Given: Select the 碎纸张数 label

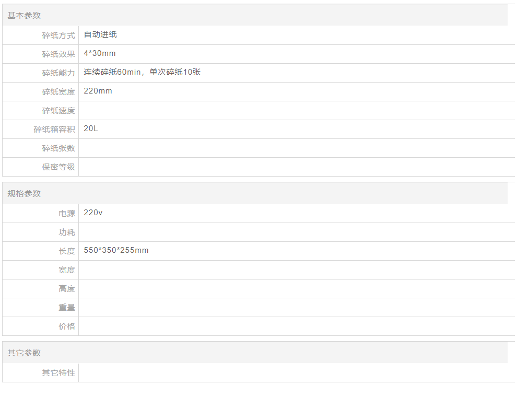Looking at the screenshot, I should (x=58, y=148).
